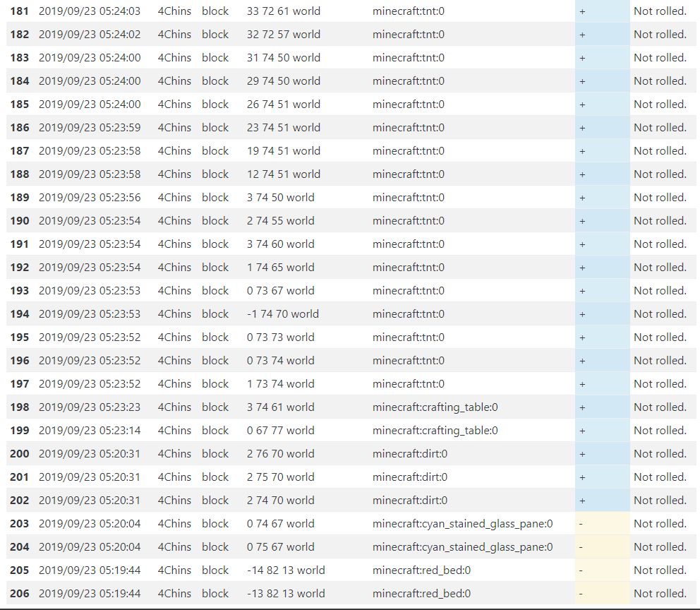Click minecraft:dirt:0 in row 202
This screenshot has height=610, width=700.
[x=410, y=500]
